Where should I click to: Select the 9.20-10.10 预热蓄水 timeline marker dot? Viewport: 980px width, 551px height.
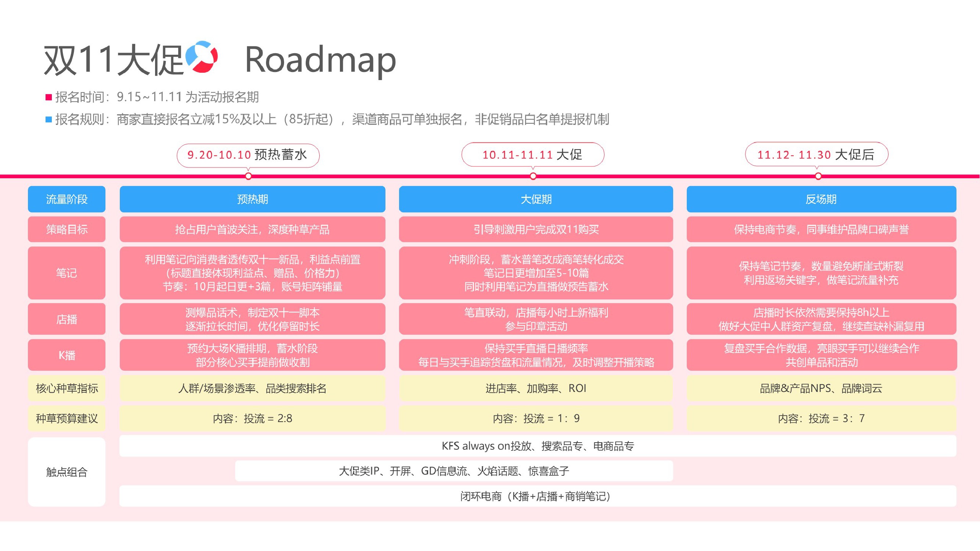tap(248, 176)
